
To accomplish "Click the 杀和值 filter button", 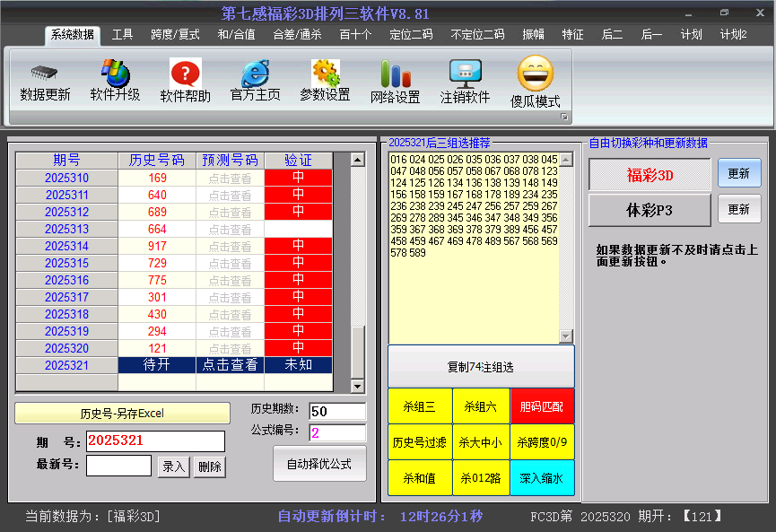I will [x=420, y=477].
